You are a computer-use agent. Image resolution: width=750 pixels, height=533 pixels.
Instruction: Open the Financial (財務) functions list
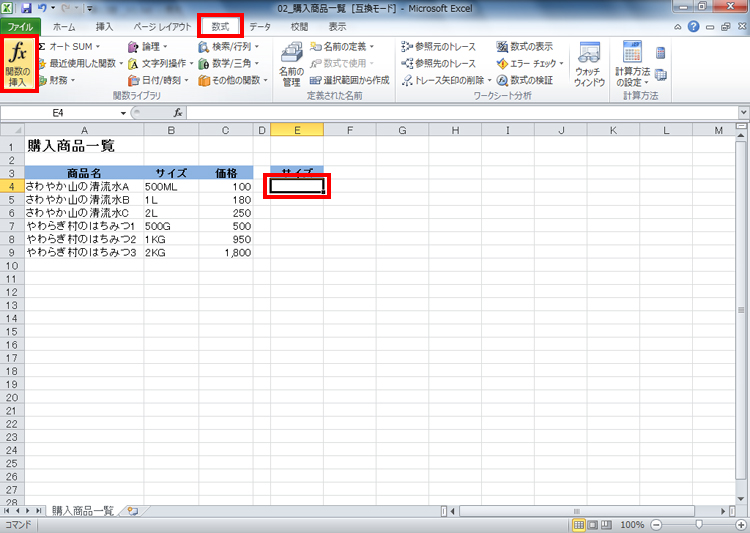[57, 80]
